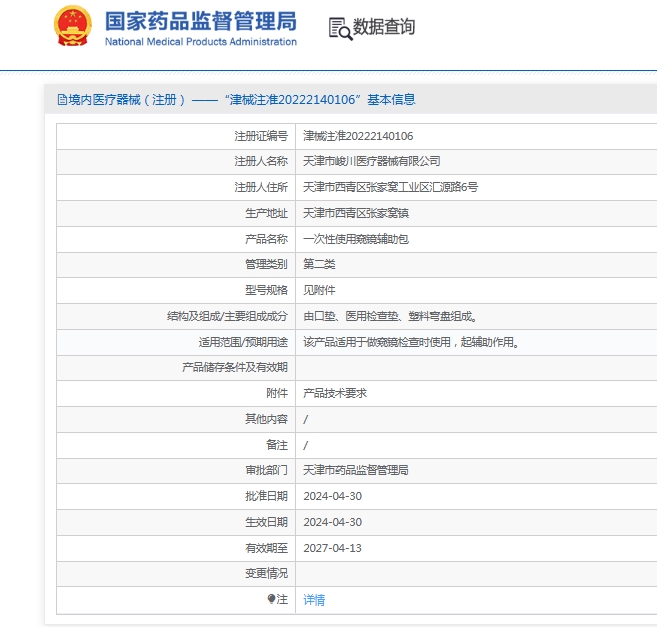Click the 型号规格 label
The height and width of the screenshot is (627, 657).
click(x=266, y=290)
